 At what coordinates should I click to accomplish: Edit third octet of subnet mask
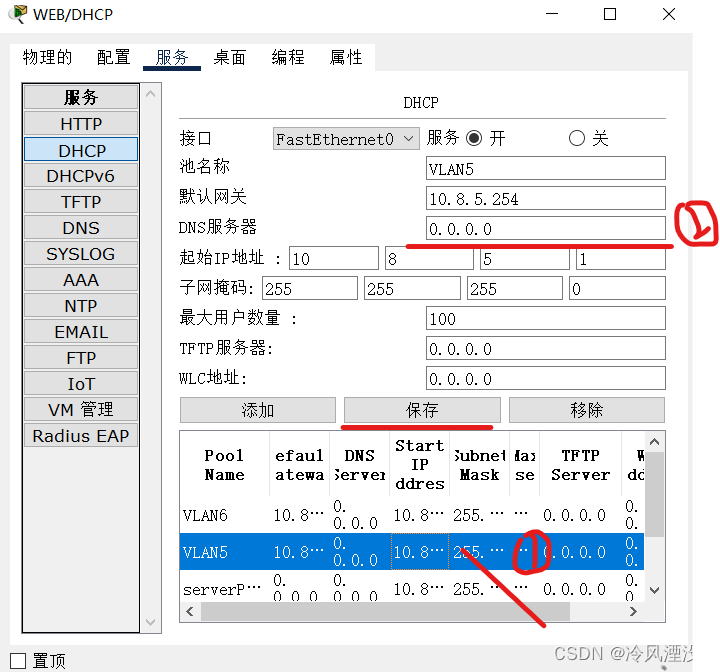[x=515, y=288]
